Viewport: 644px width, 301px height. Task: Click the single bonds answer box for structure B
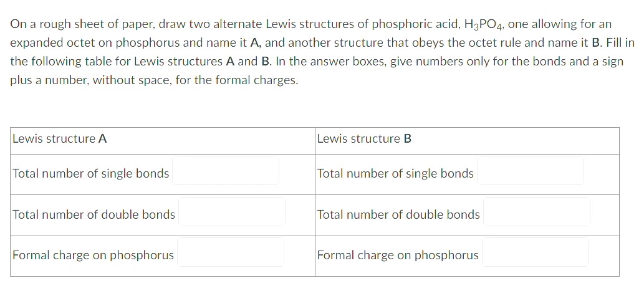531,170
